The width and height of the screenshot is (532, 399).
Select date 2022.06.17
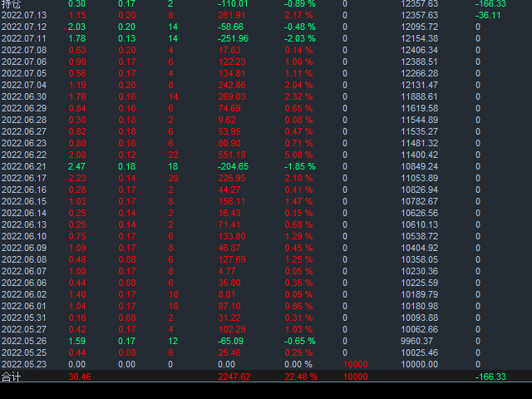point(24,178)
